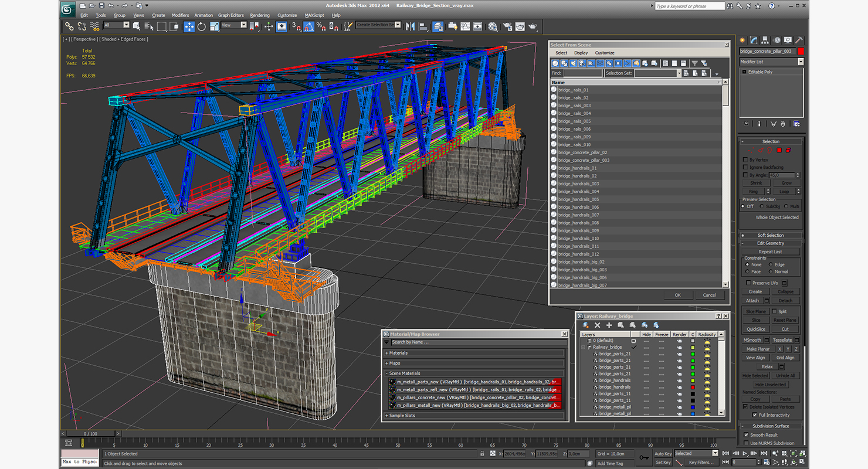Click Cancel in Select From Scene
The width and height of the screenshot is (868, 469).
[x=710, y=295]
